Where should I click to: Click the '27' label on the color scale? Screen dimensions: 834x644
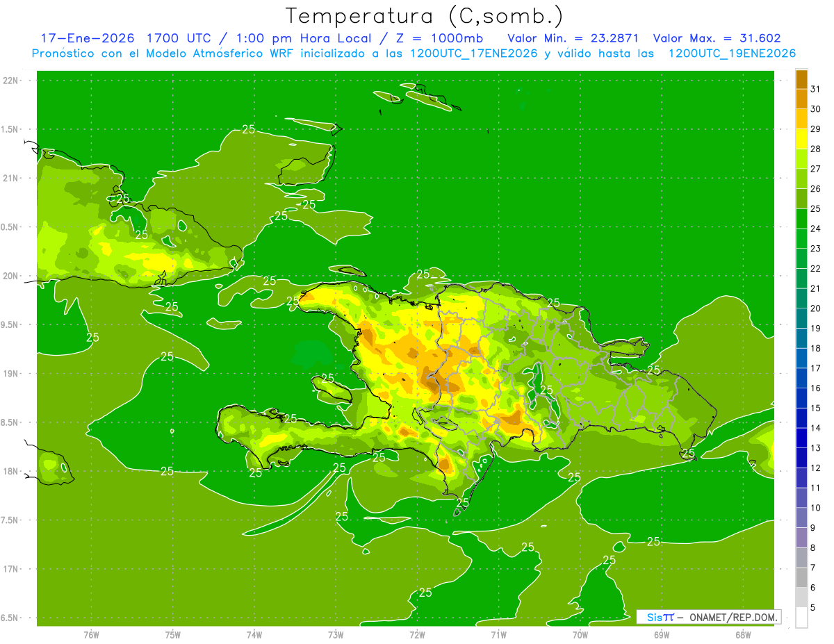pos(816,169)
